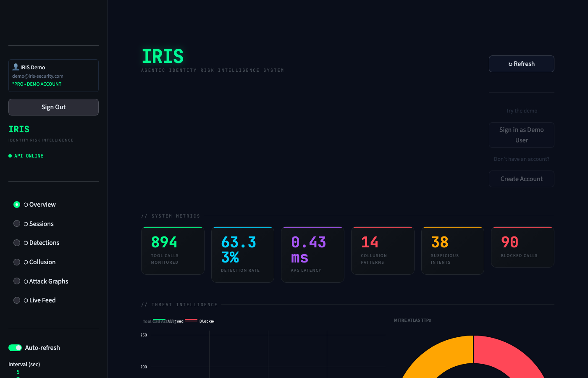Select the Detections radio option

17,243
